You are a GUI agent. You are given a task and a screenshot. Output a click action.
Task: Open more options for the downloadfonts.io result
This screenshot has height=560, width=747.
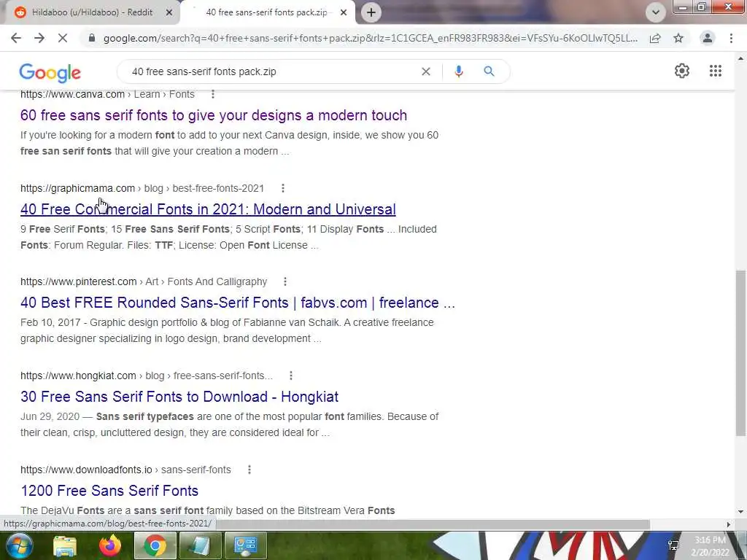pyautogui.click(x=249, y=470)
